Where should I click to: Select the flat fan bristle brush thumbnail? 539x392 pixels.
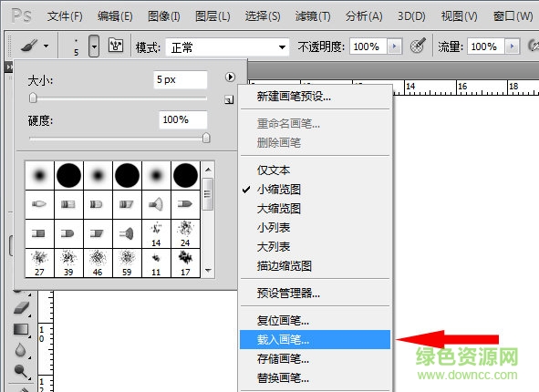pos(156,204)
